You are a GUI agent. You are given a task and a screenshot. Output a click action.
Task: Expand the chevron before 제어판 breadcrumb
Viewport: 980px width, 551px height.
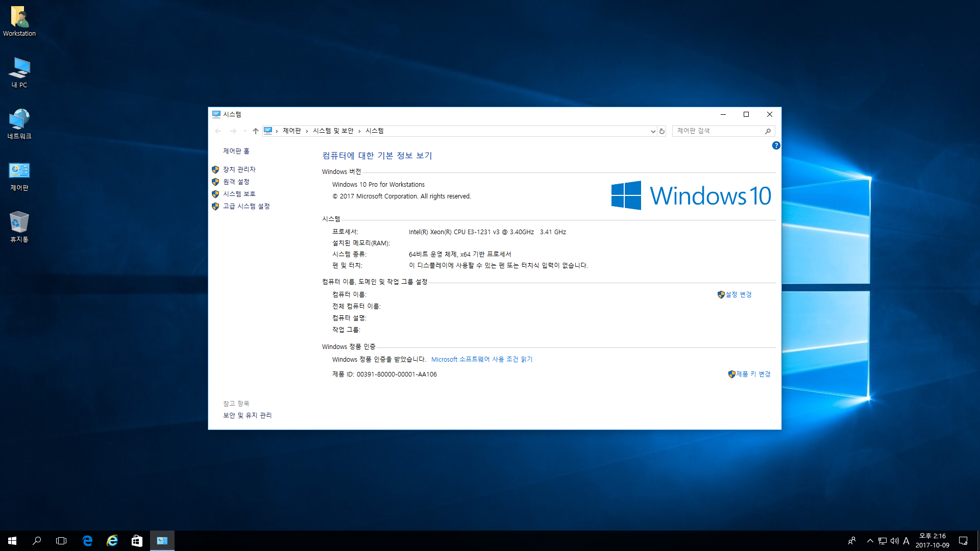click(x=277, y=131)
